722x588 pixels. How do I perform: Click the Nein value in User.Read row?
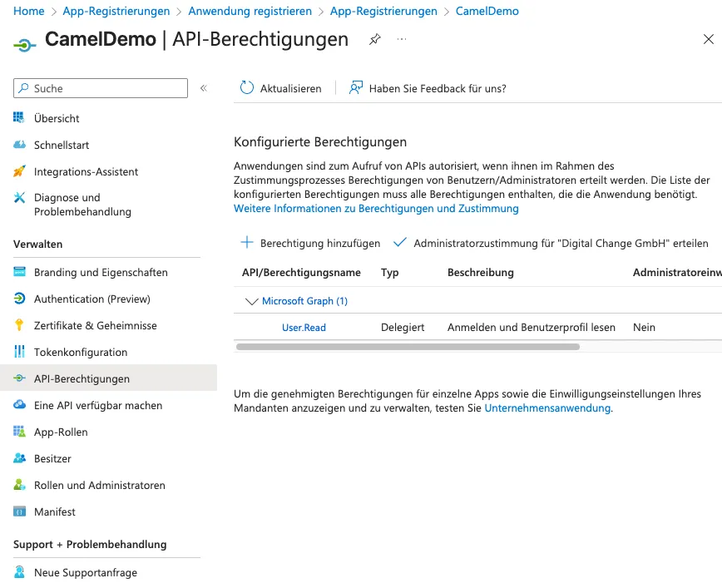(644, 328)
